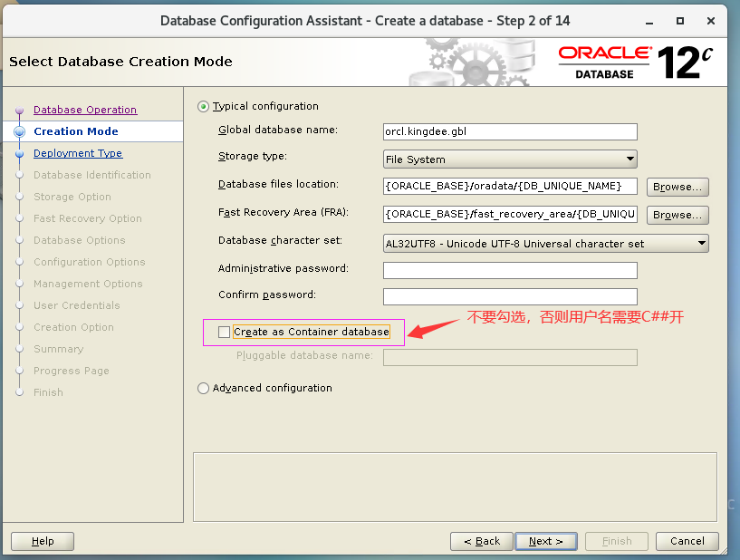Image resolution: width=740 pixels, height=560 pixels.
Task: Click the Database Operation step bullet icon
Action: 19,110
